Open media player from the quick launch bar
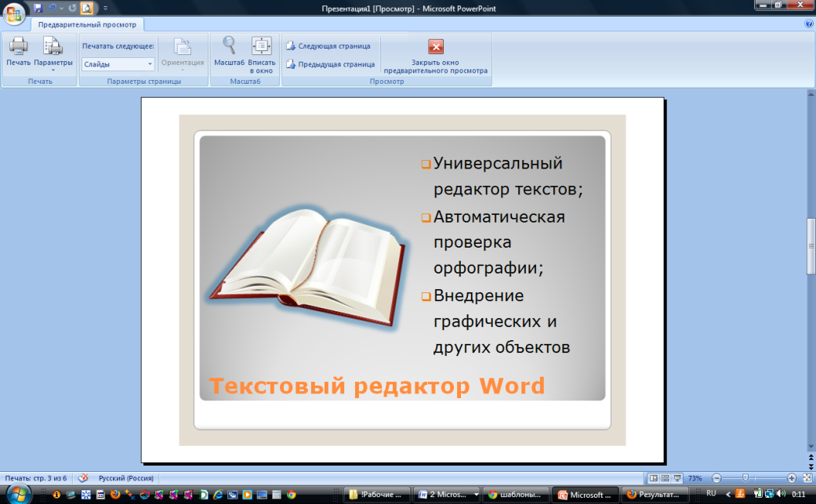This screenshot has width=816, height=504. click(x=247, y=495)
